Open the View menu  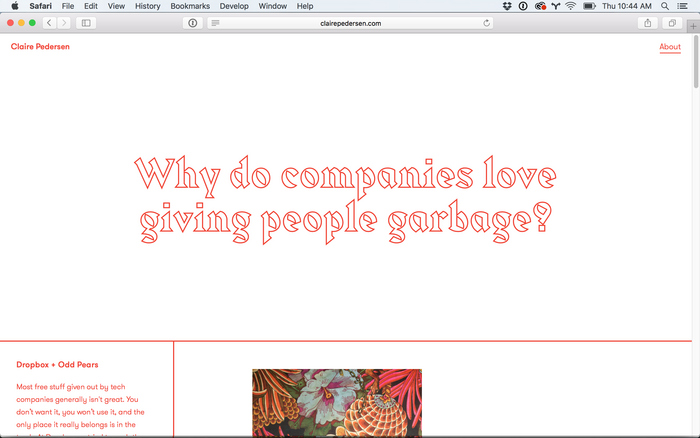116,6
